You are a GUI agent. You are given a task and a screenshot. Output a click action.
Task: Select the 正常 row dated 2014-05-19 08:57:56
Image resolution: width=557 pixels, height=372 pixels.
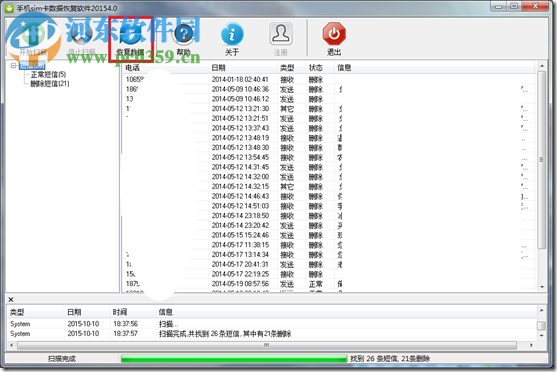click(x=329, y=284)
